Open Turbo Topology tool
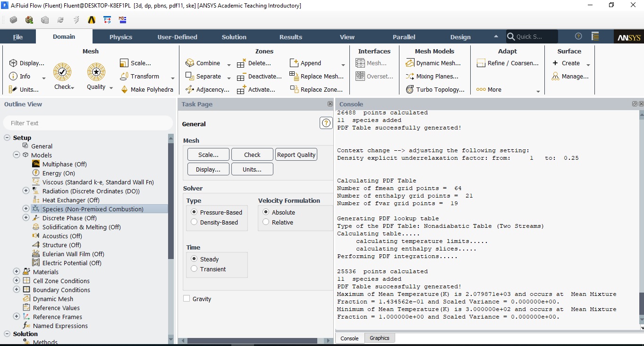This screenshot has width=644, height=346. (x=435, y=89)
